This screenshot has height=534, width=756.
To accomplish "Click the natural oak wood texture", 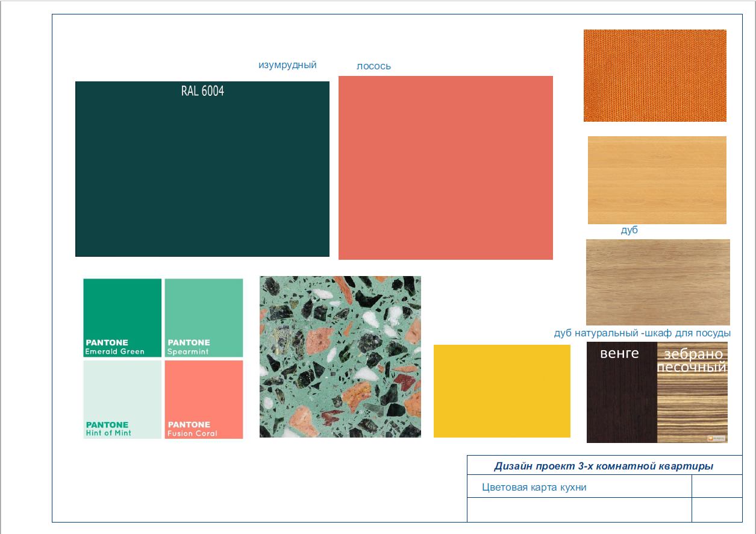I will (658, 281).
